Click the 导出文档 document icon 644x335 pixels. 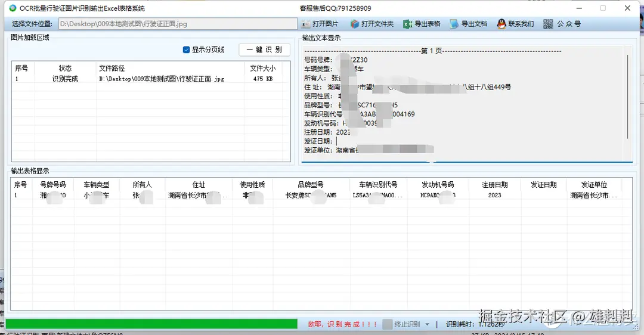(x=454, y=24)
